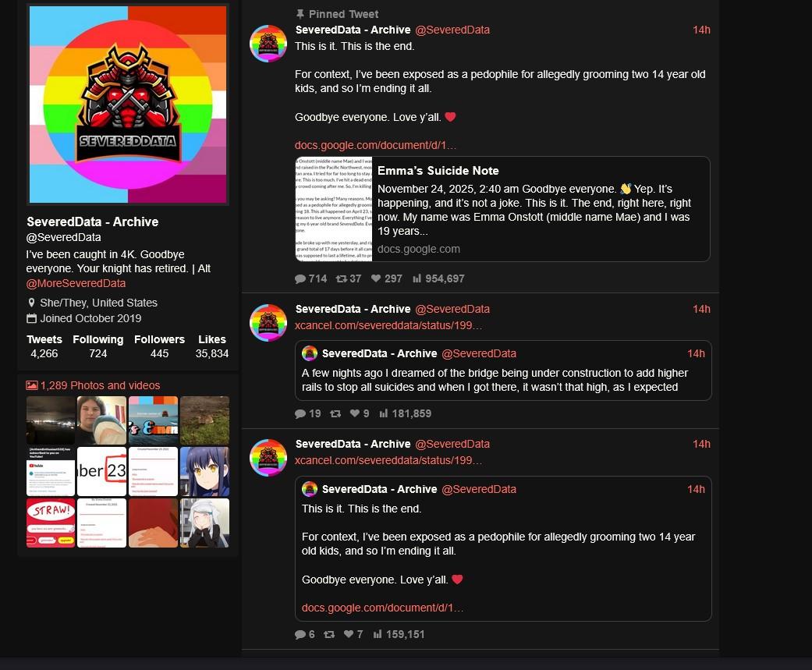Click the heart icon showing 297 likes
This screenshot has height=670, width=812.
pos(376,278)
